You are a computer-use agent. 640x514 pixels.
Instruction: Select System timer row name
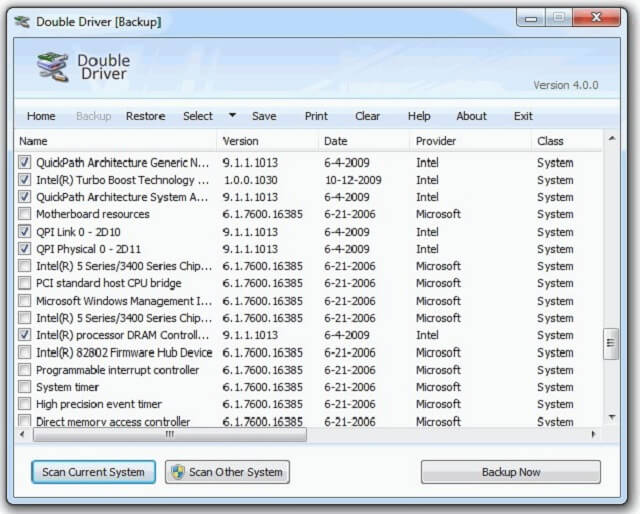click(67, 387)
